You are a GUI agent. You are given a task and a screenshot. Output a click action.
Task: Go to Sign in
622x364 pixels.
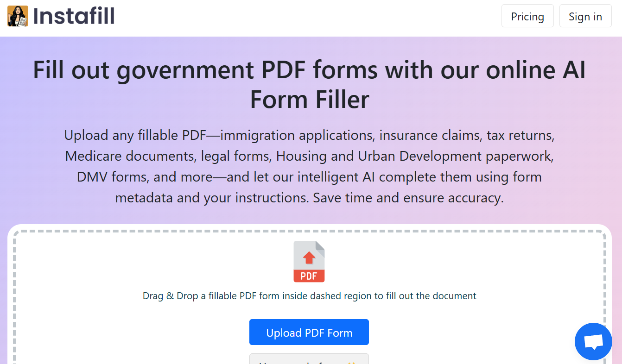(x=585, y=16)
